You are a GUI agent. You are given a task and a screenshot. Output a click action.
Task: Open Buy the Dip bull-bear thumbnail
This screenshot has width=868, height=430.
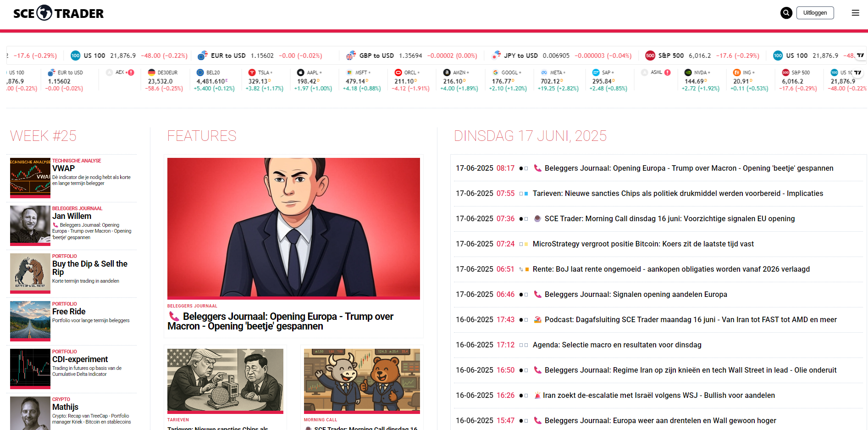[30, 273]
